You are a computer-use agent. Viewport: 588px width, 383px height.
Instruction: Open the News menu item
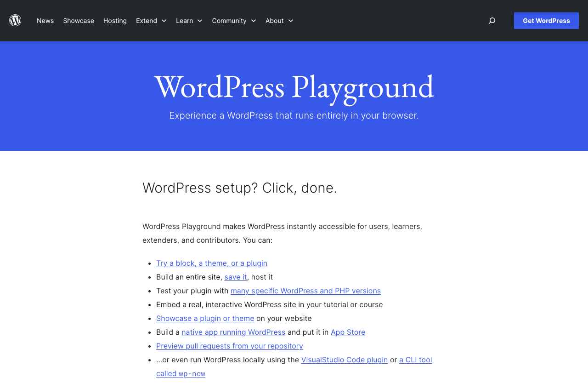coord(45,21)
